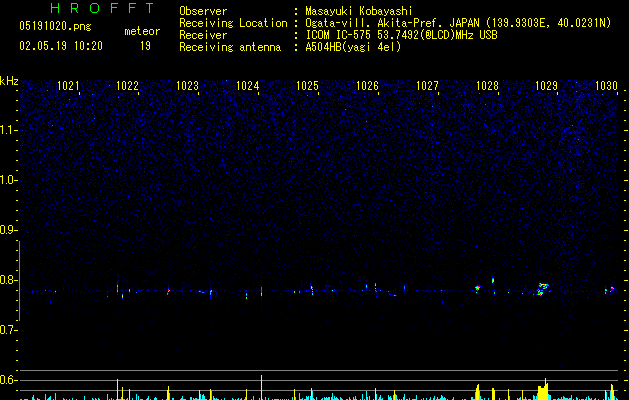Click the meteor label

point(142,31)
